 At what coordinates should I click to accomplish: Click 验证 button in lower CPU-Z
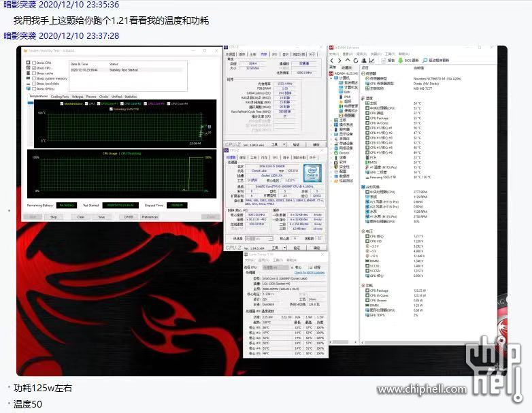[297, 248]
